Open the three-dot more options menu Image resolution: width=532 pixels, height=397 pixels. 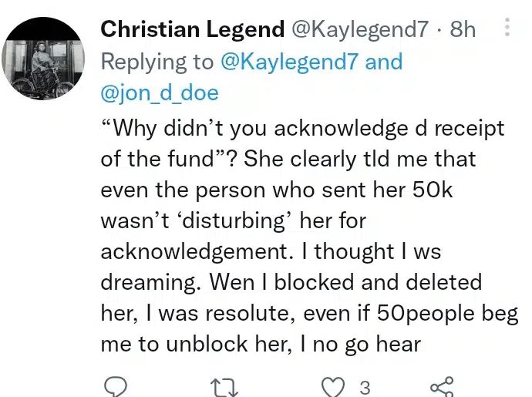[x=507, y=29]
